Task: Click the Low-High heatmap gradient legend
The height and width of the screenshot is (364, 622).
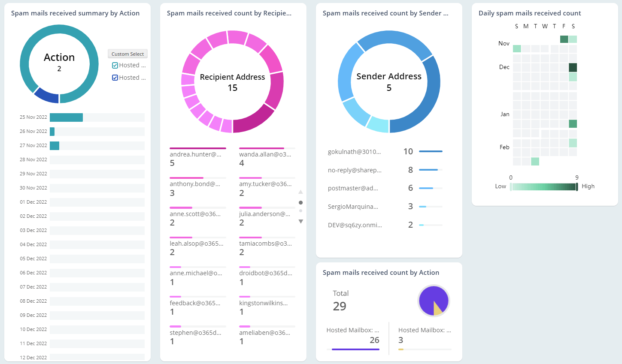Action: (543, 186)
